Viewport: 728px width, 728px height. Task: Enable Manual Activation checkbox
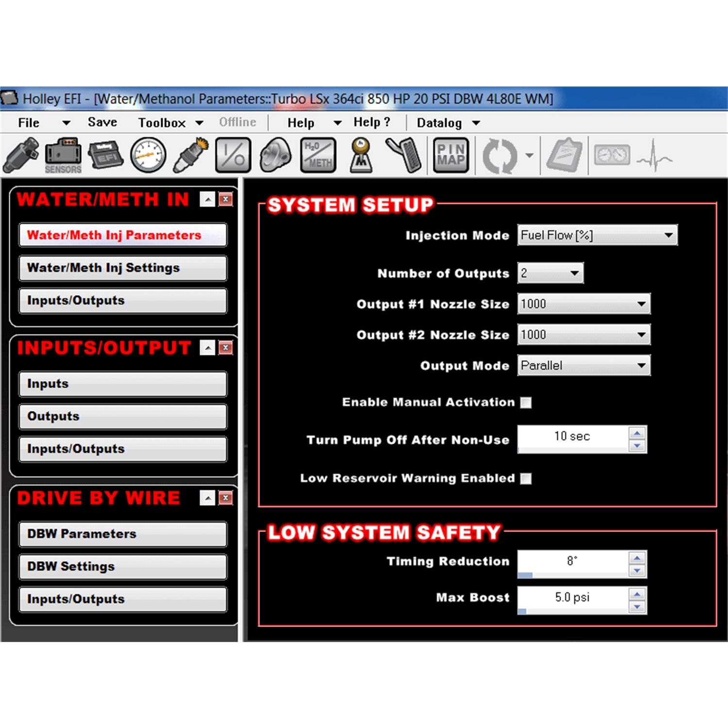(526, 402)
